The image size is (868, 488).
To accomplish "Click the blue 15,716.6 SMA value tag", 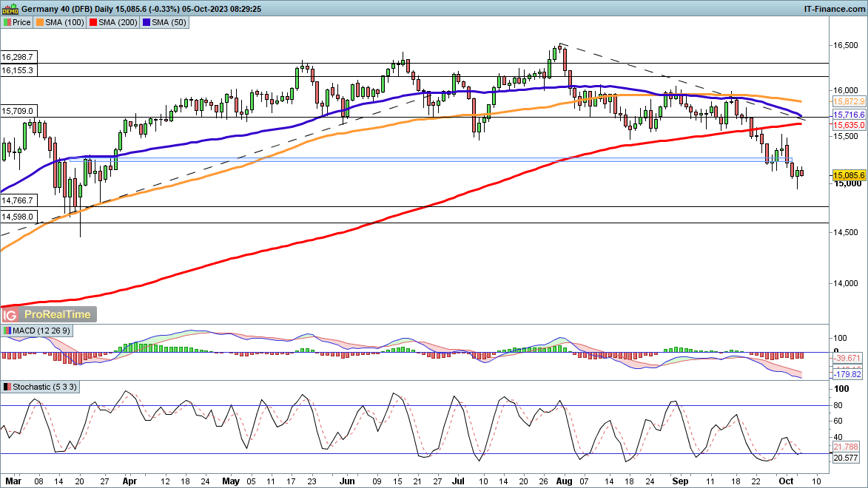I will coord(849,115).
